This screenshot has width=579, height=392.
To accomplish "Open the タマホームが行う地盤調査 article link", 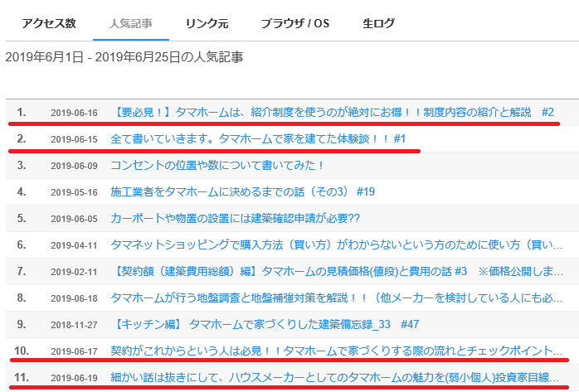I will point(337,298).
